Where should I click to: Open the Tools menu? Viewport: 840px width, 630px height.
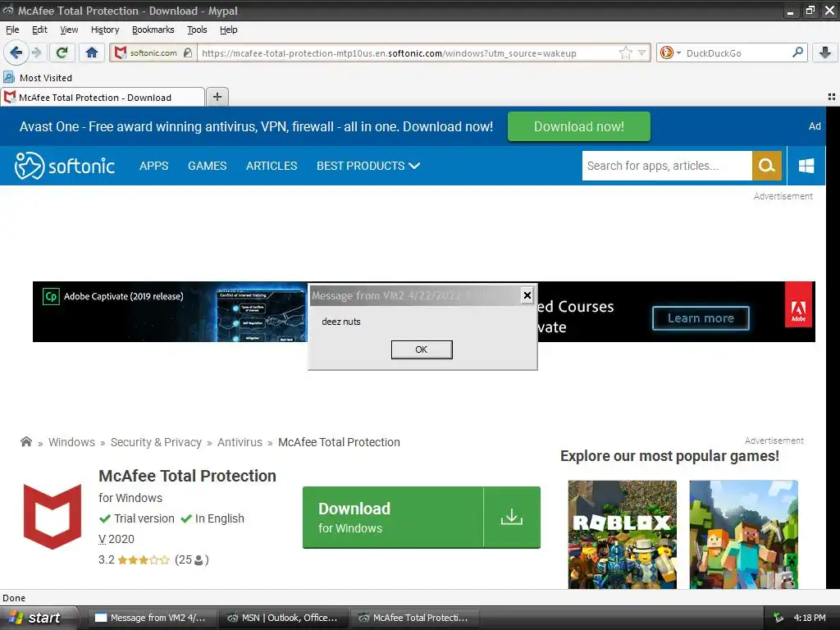pos(197,30)
